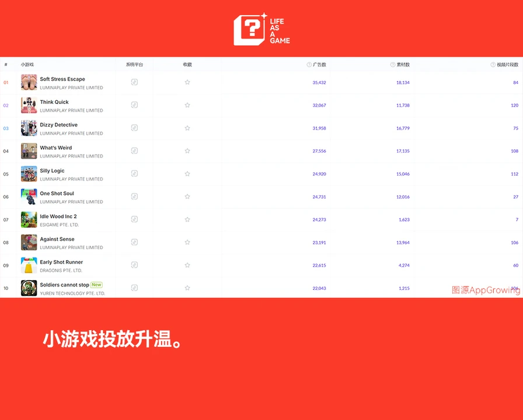Open the Against Sense title link

(x=57, y=239)
